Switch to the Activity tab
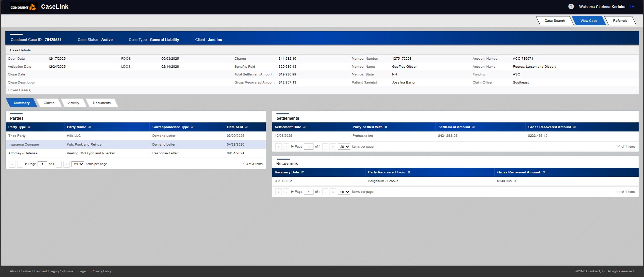Screen dimensions: 644x277 tap(74, 103)
